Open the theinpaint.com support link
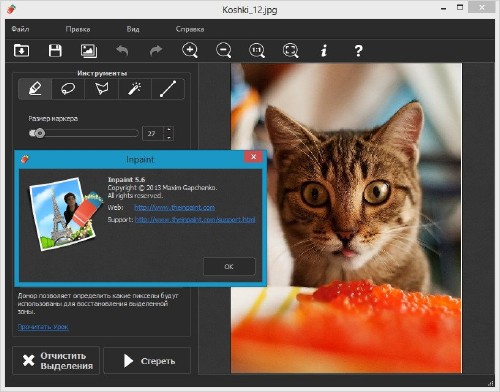The width and height of the screenshot is (500, 392). (195, 220)
